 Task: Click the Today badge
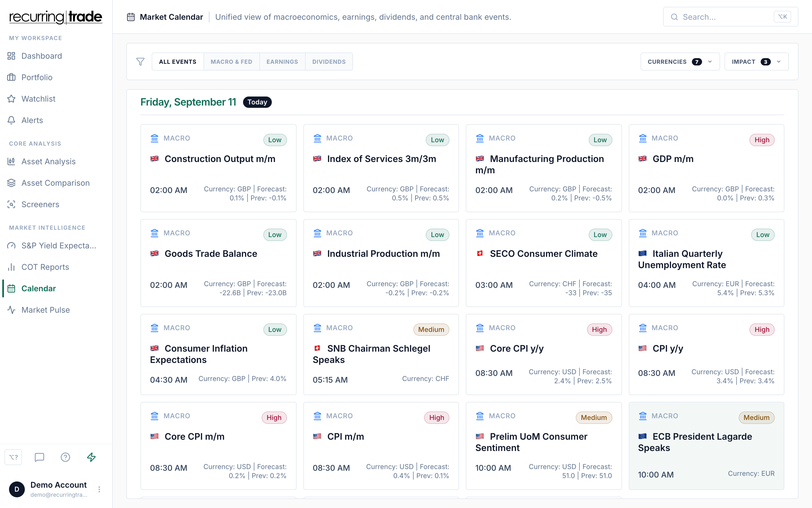[257, 102]
